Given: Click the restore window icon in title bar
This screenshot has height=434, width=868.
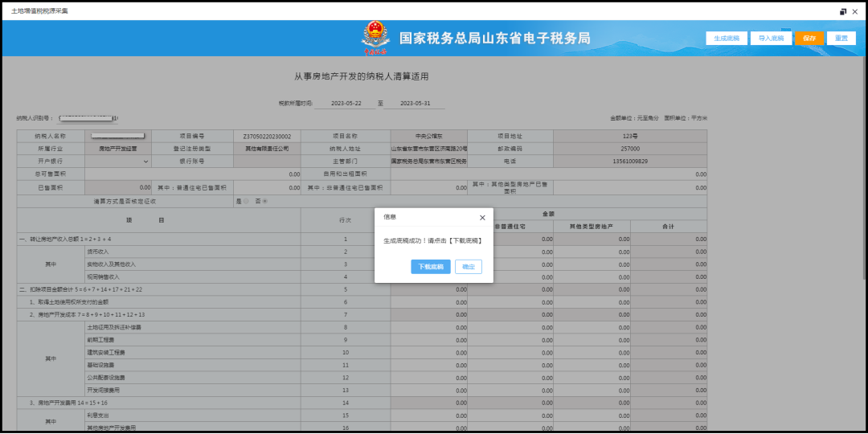Looking at the screenshot, I should coord(843,11).
